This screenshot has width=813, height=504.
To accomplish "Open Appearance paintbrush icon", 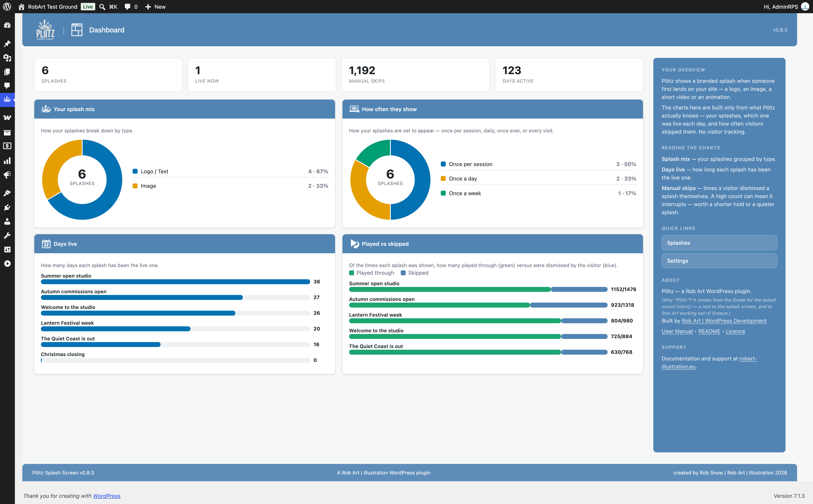I will point(7,193).
